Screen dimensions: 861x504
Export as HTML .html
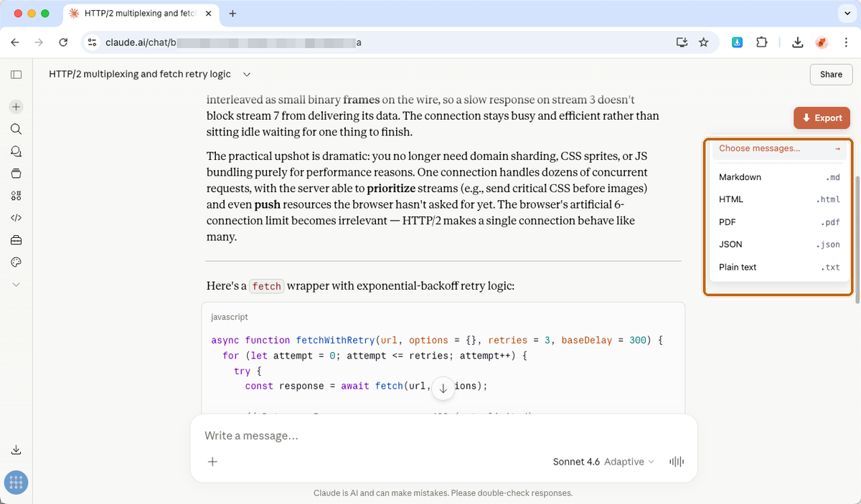pyautogui.click(x=778, y=200)
